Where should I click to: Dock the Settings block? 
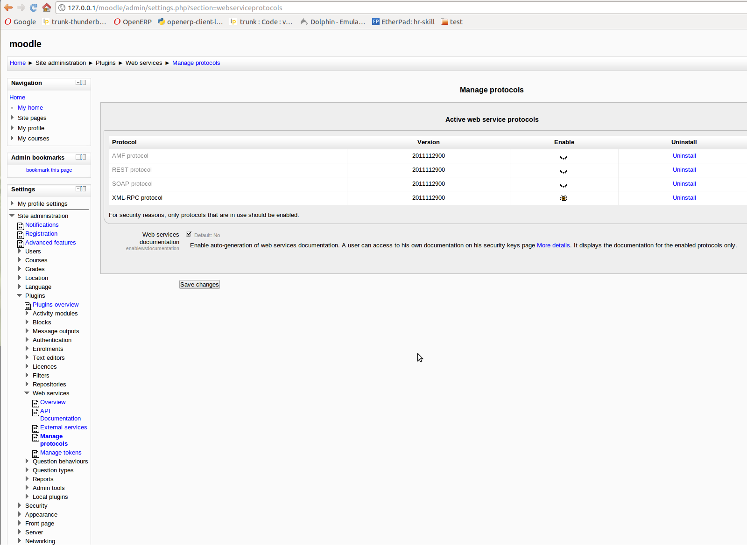pyautogui.click(x=84, y=189)
